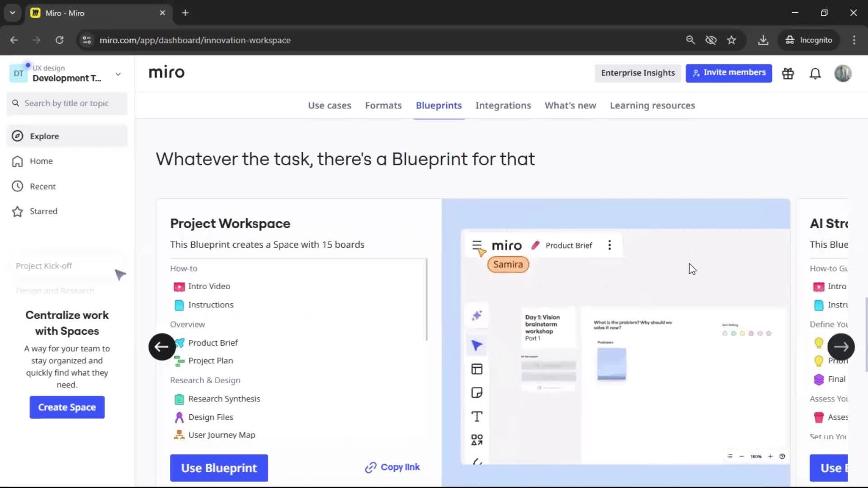
Task: Click the browser download icon
Action: [x=763, y=40]
